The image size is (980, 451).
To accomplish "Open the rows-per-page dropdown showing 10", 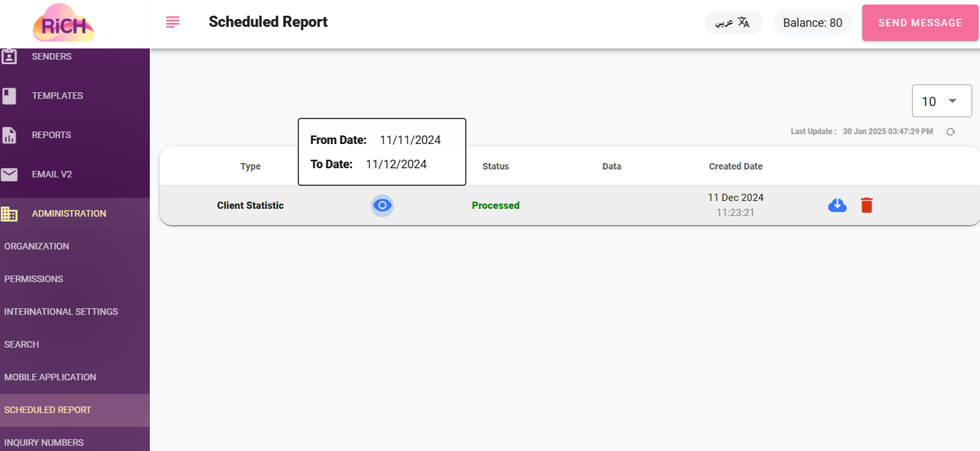I will tap(941, 101).
